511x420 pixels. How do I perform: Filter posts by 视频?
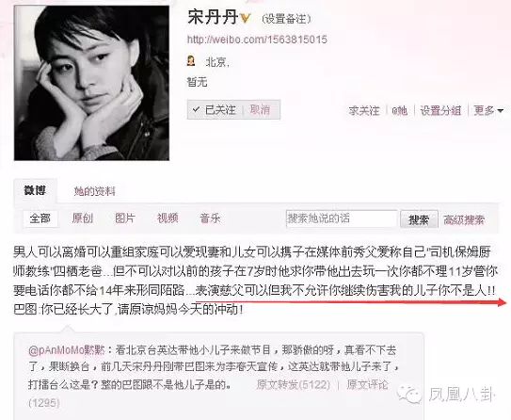click(x=168, y=218)
